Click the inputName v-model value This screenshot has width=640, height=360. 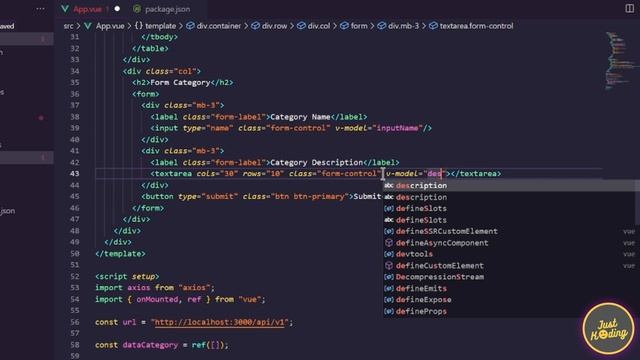[x=398, y=128]
